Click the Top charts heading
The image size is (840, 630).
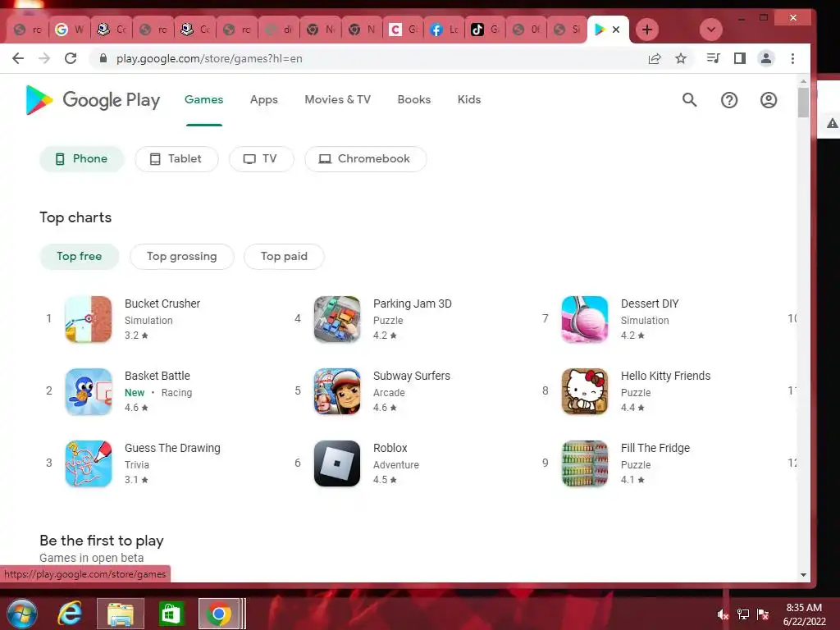(x=75, y=217)
